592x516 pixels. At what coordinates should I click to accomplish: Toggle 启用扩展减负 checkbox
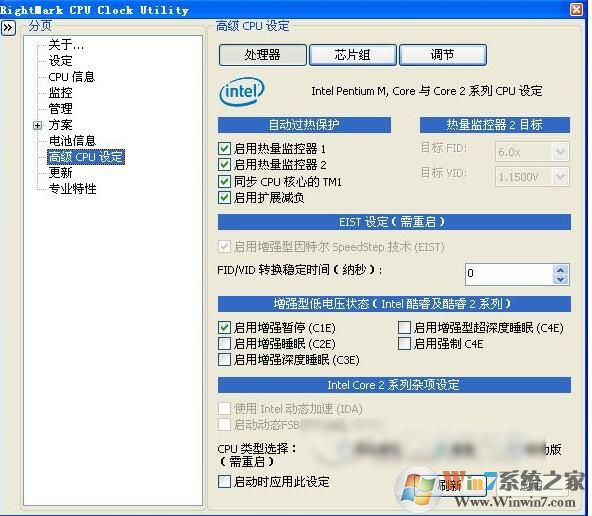pyautogui.click(x=224, y=198)
